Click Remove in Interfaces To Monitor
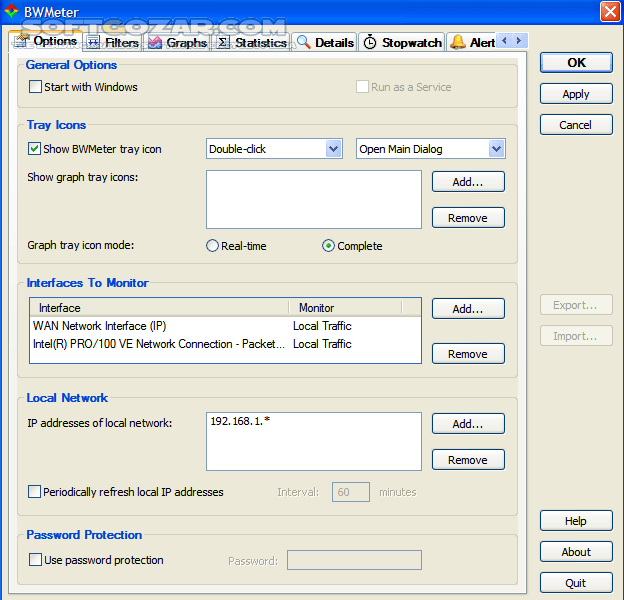 point(468,354)
